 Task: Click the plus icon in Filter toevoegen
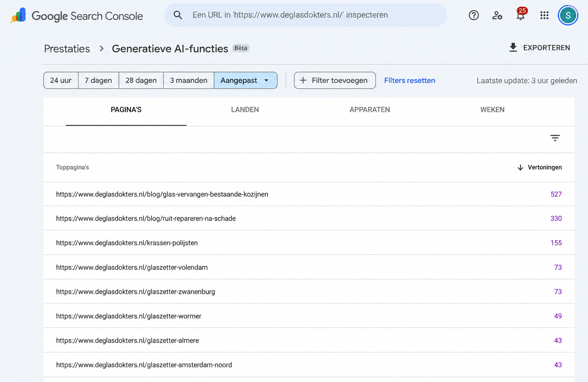click(x=303, y=80)
